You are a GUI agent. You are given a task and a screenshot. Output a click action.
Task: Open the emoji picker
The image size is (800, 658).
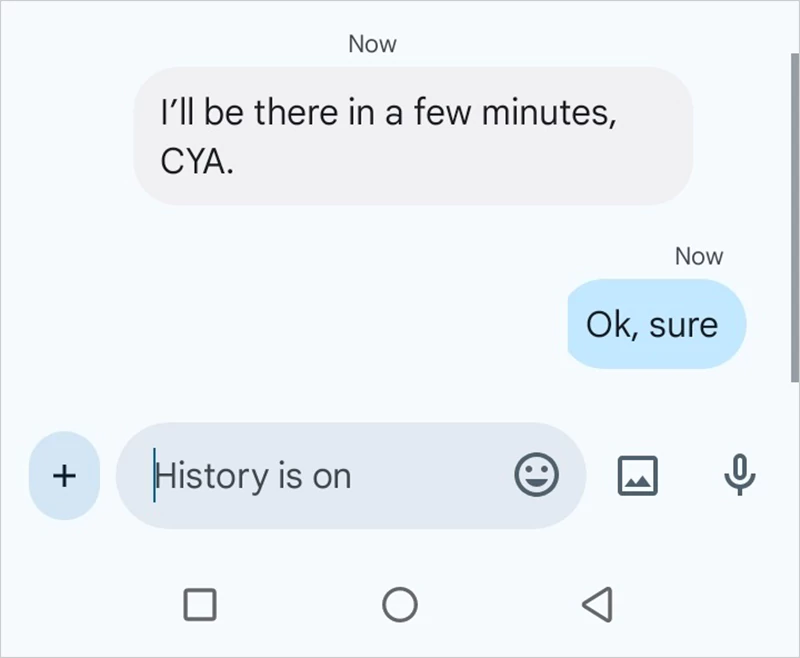537,475
